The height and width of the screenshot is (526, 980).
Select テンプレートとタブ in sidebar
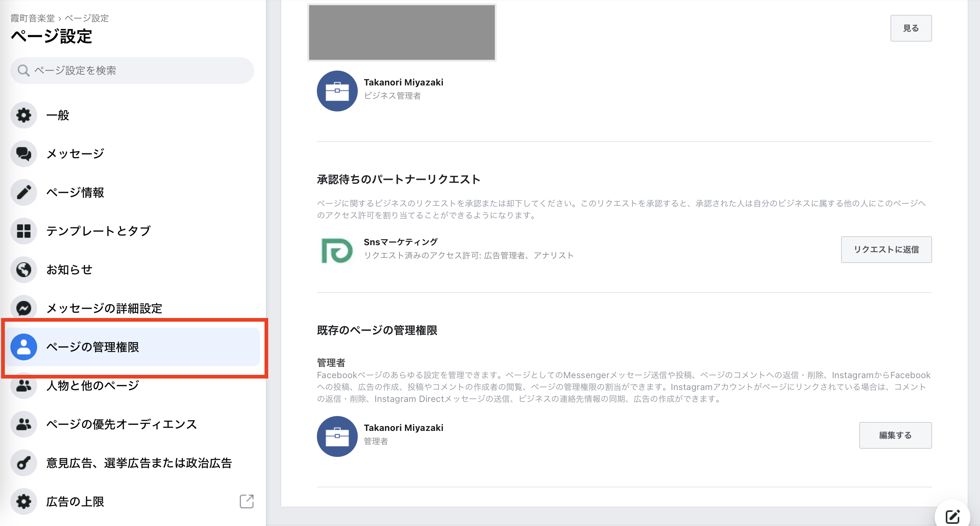pos(132,231)
